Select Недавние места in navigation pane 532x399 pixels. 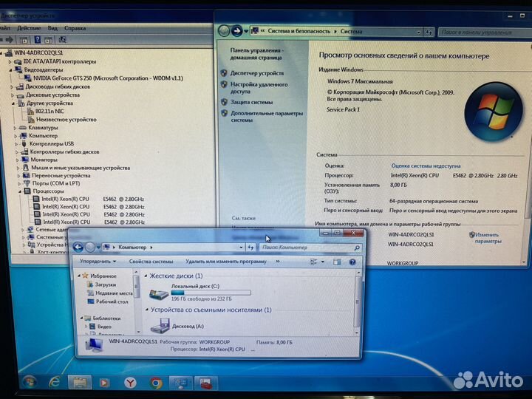tap(114, 293)
